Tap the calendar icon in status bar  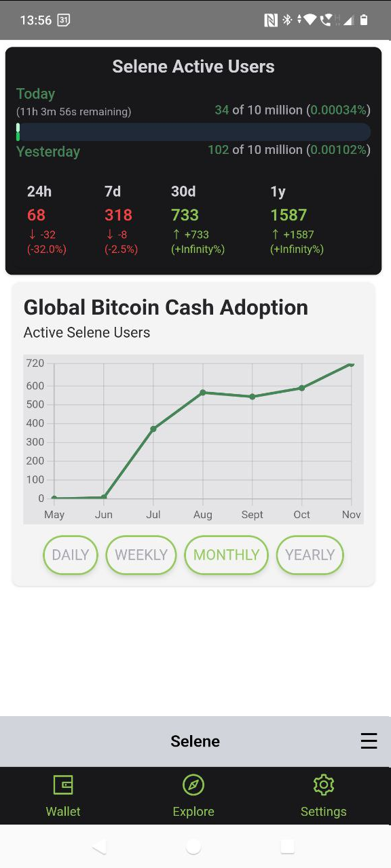(63, 20)
